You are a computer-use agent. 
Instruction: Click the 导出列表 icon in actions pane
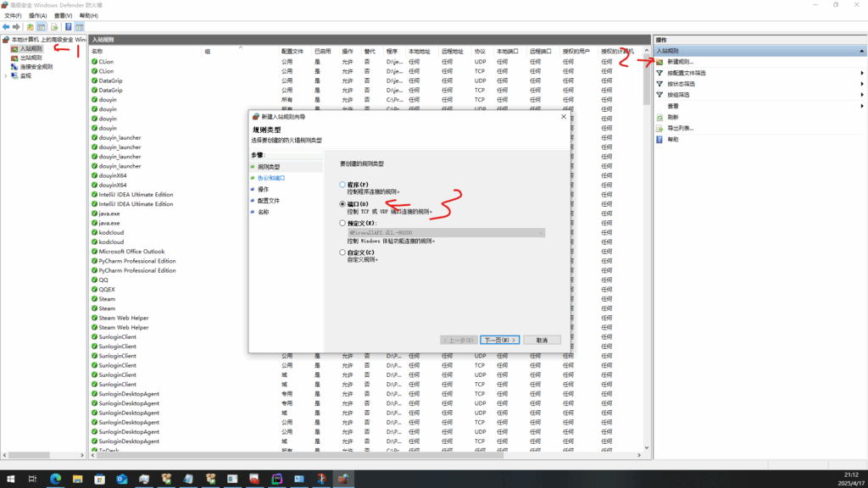[x=659, y=128]
